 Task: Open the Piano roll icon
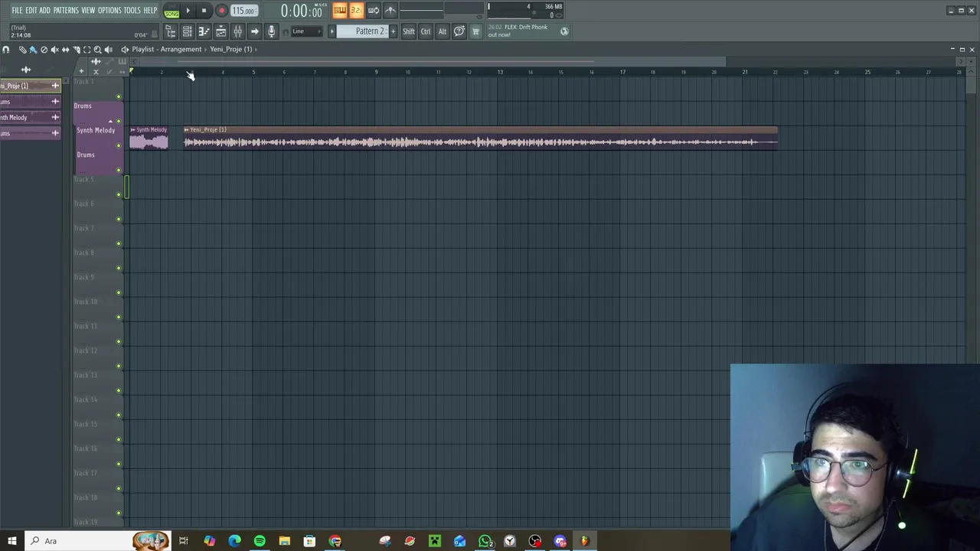coord(204,31)
